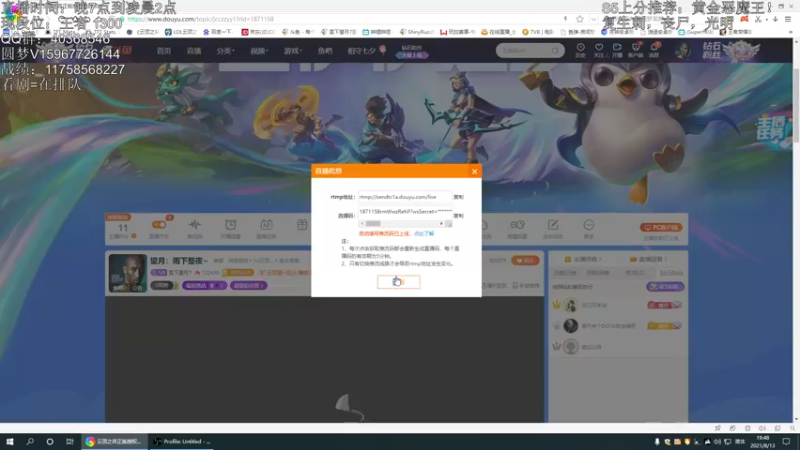The height and width of the screenshot is (450, 800).
Task: Copy the stream key code
Action: [458, 216]
